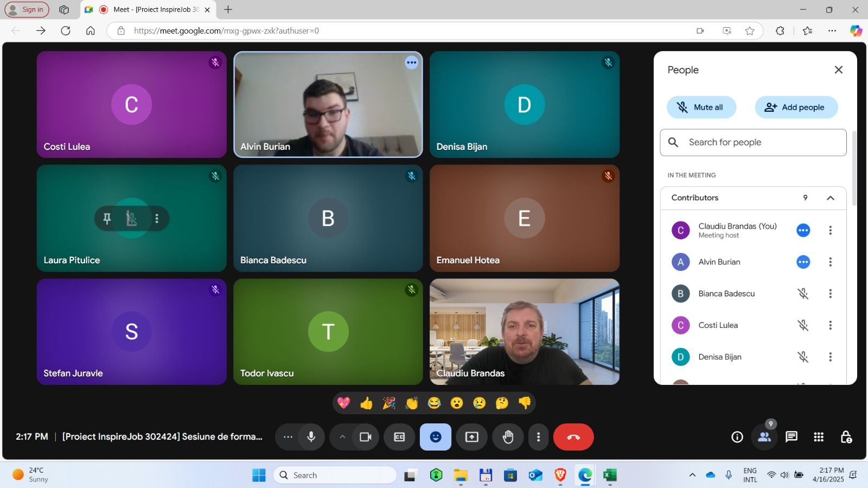Open meeting details info icon
Viewport: 868px width, 488px height.
pyautogui.click(x=737, y=437)
